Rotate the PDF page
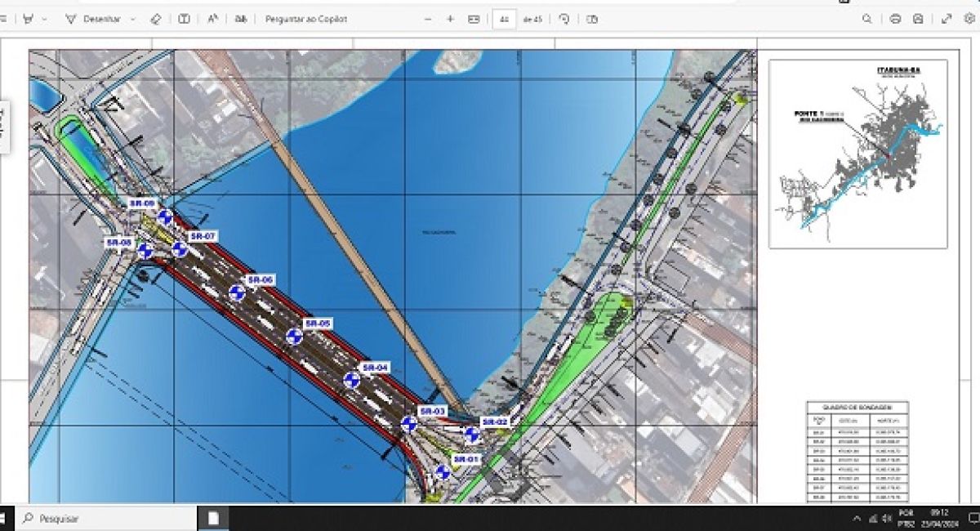The width and height of the screenshot is (980, 531). coord(564,19)
